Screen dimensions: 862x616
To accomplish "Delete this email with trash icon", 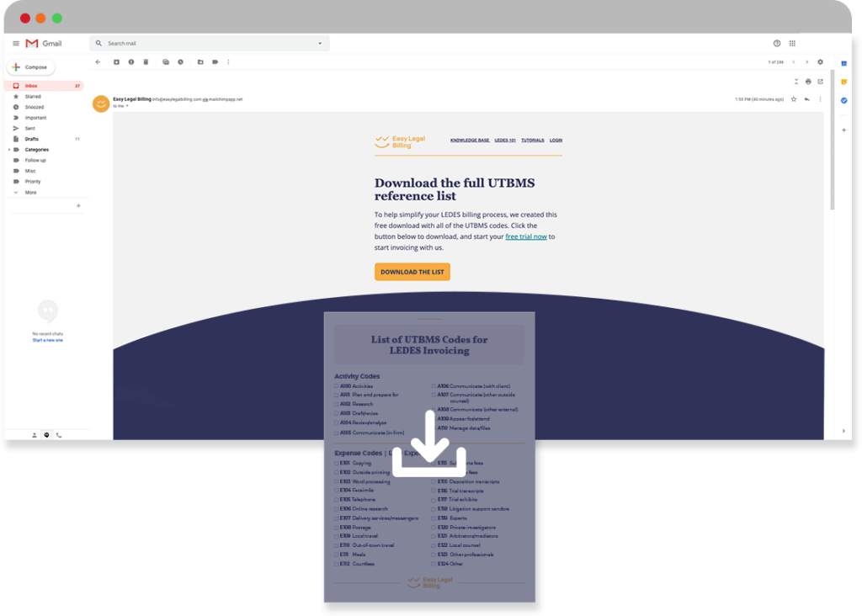I will coord(146,62).
